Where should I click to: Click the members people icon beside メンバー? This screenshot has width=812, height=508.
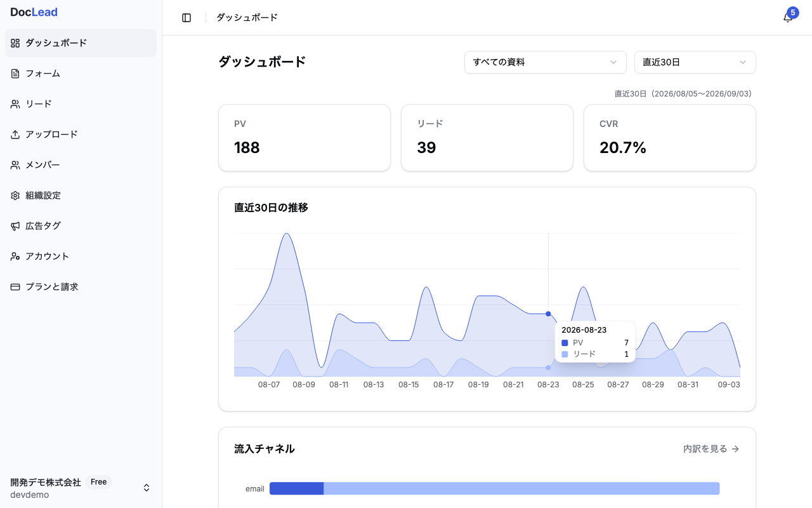(x=15, y=165)
